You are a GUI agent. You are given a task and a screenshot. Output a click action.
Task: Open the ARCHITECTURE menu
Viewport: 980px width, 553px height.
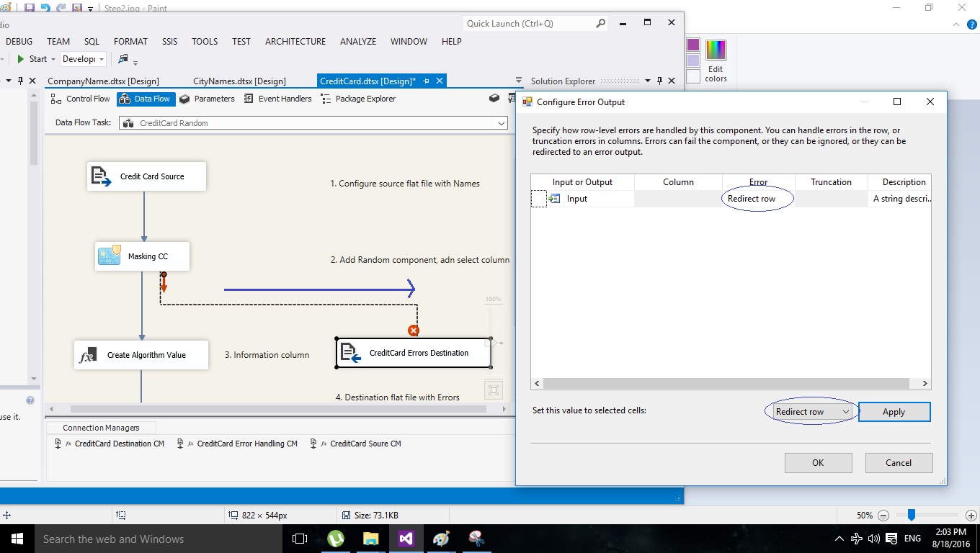click(x=295, y=41)
